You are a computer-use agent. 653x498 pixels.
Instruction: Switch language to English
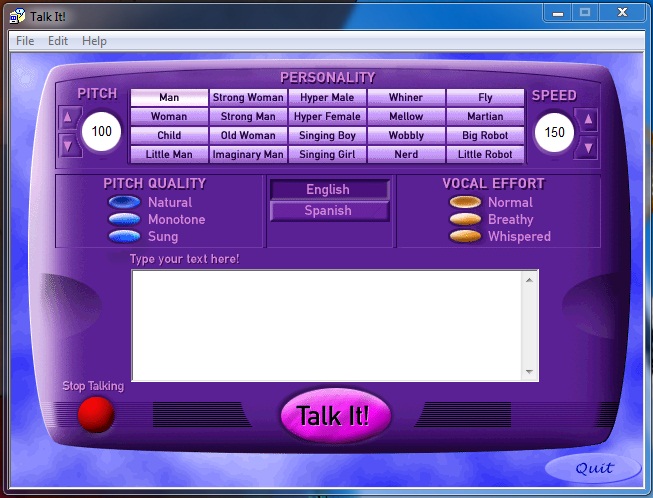tap(329, 189)
